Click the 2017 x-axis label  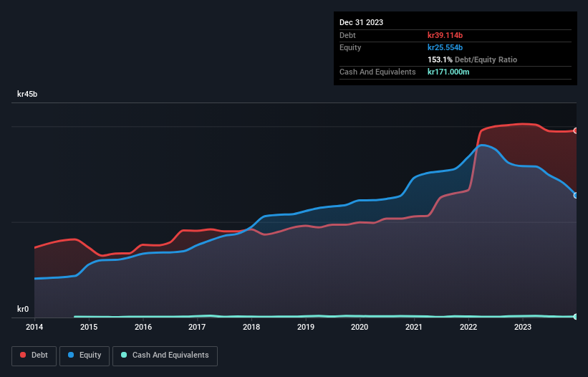click(x=197, y=327)
